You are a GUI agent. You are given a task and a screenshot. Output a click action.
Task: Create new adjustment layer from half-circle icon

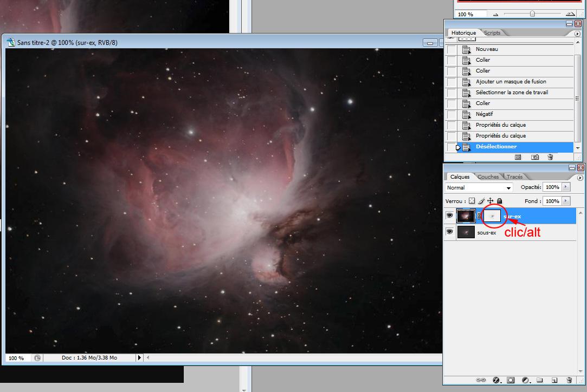pos(526,380)
